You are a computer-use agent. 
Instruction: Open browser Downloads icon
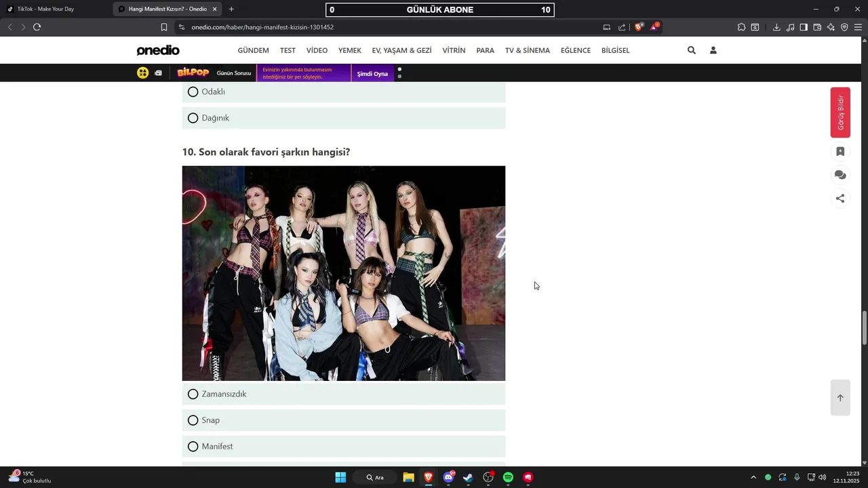pos(776,27)
